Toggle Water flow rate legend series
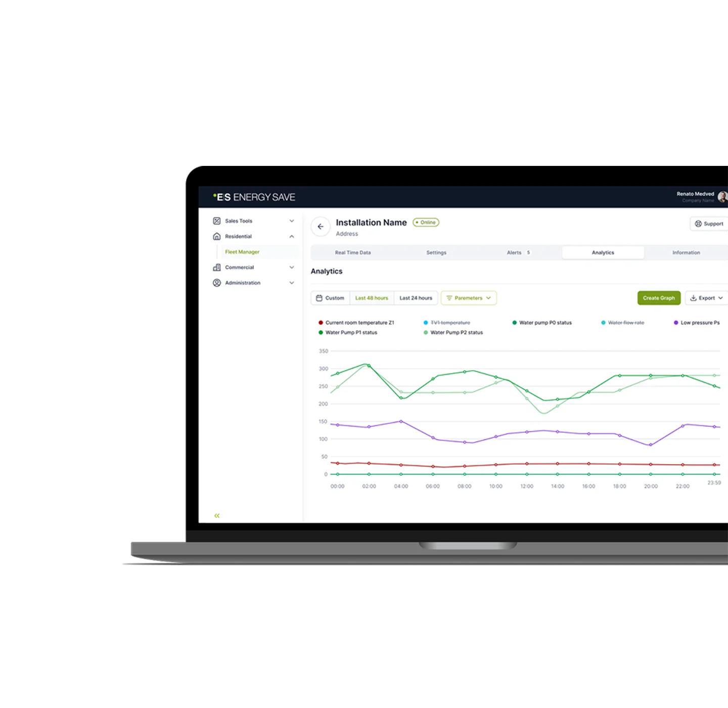728x708 pixels. coord(625,323)
